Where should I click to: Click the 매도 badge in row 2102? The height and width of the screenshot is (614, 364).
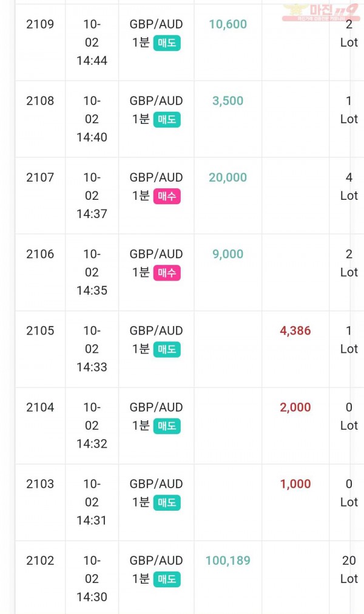click(167, 579)
